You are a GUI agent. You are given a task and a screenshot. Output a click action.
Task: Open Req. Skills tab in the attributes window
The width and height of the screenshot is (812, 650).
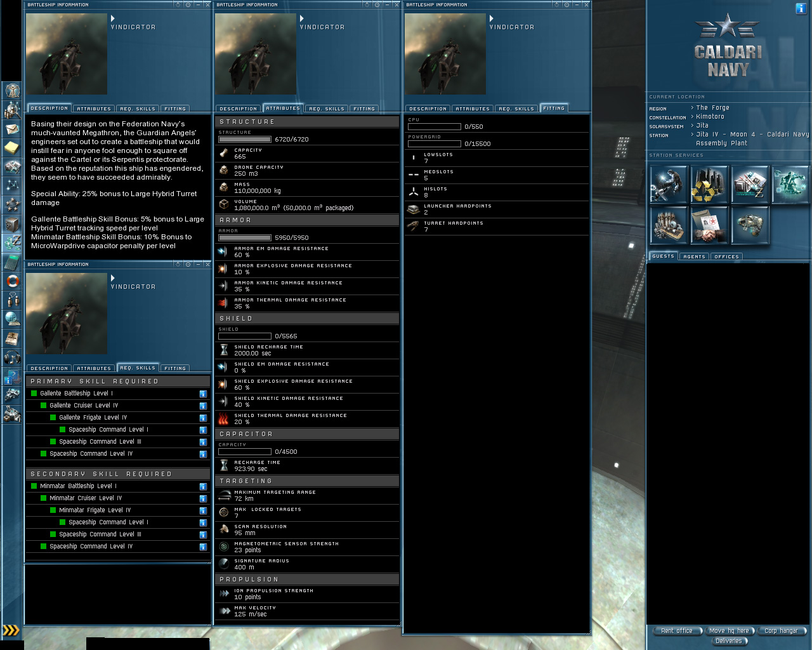pos(327,109)
